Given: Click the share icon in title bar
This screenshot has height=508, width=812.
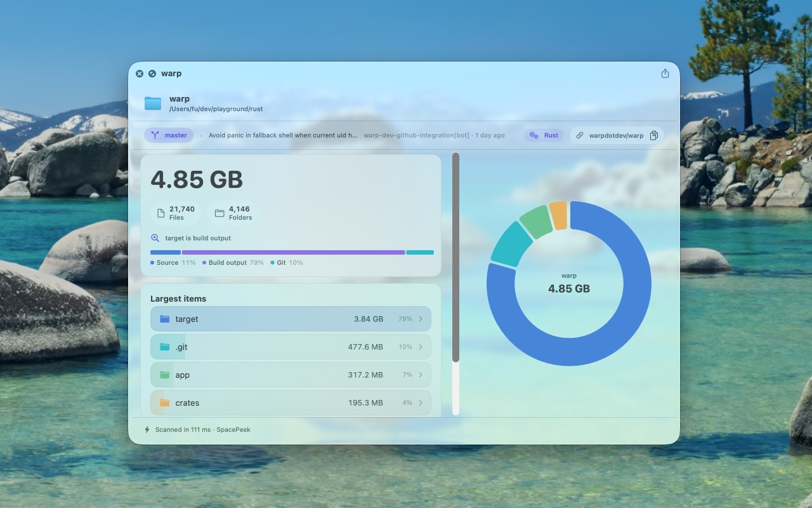Looking at the screenshot, I should (665, 74).
